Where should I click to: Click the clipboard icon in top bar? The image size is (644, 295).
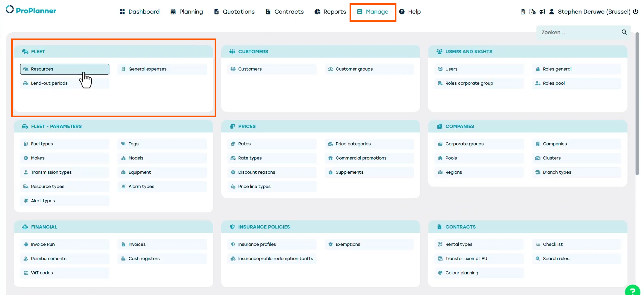pos(523,12)
